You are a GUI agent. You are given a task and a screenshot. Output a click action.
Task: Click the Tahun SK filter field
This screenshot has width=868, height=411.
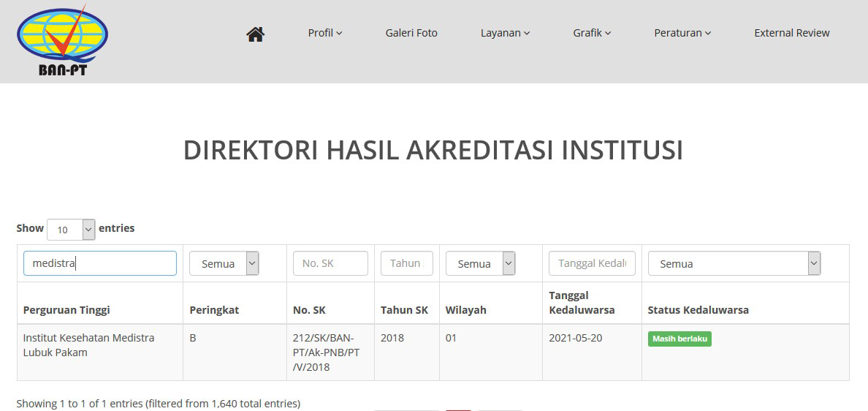tap(407, 263)
